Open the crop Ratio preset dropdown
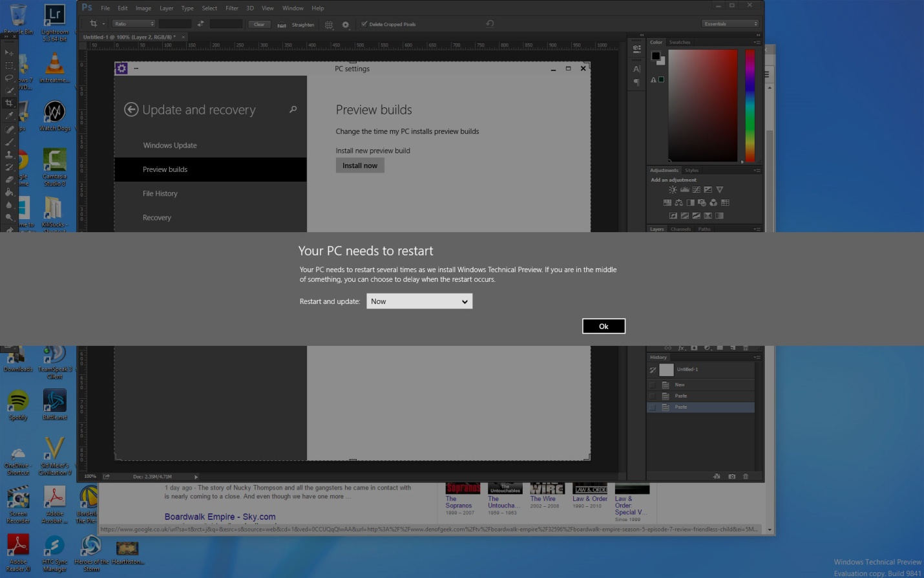Viewport: 924px width, 578px height. [134, 24]
